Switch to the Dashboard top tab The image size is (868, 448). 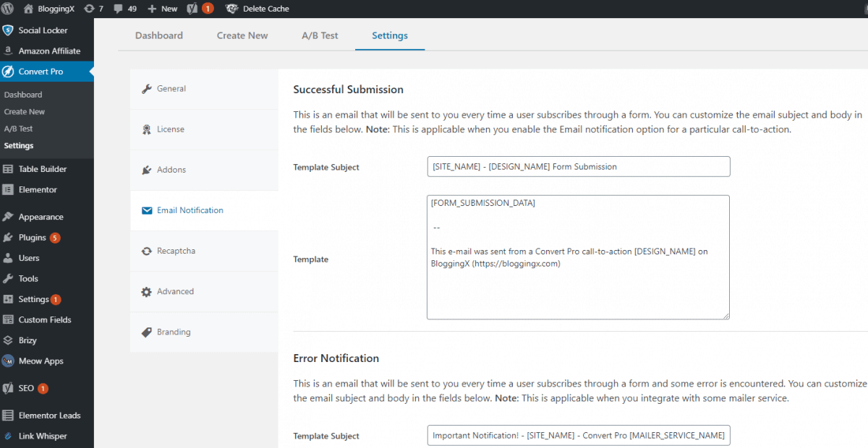coord(159,35)
